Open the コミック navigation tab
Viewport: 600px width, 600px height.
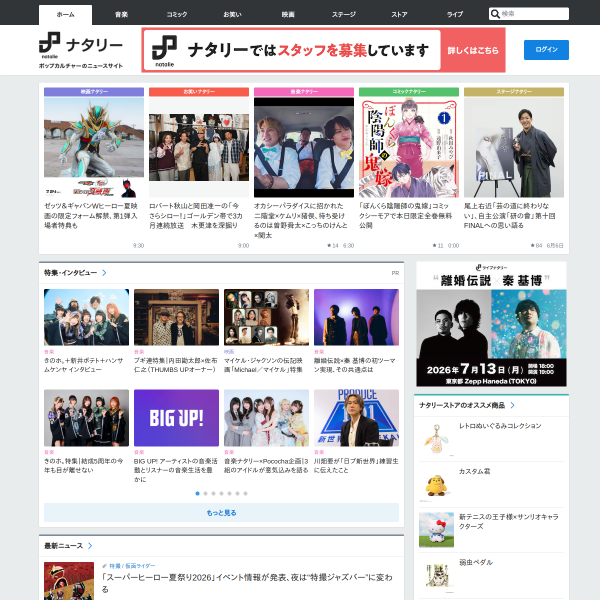pyautogui.click(x=177, y=15)
